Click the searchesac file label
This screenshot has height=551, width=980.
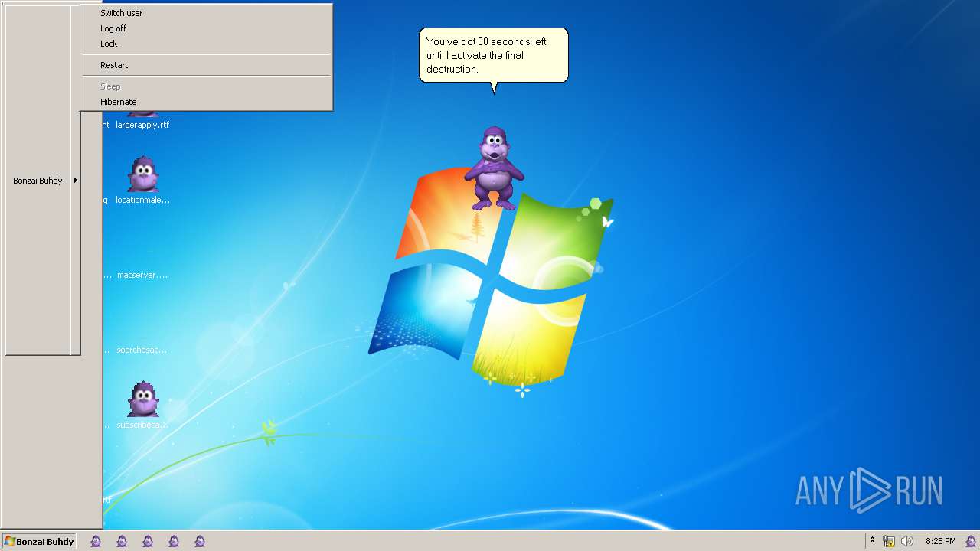click(142, 350)
